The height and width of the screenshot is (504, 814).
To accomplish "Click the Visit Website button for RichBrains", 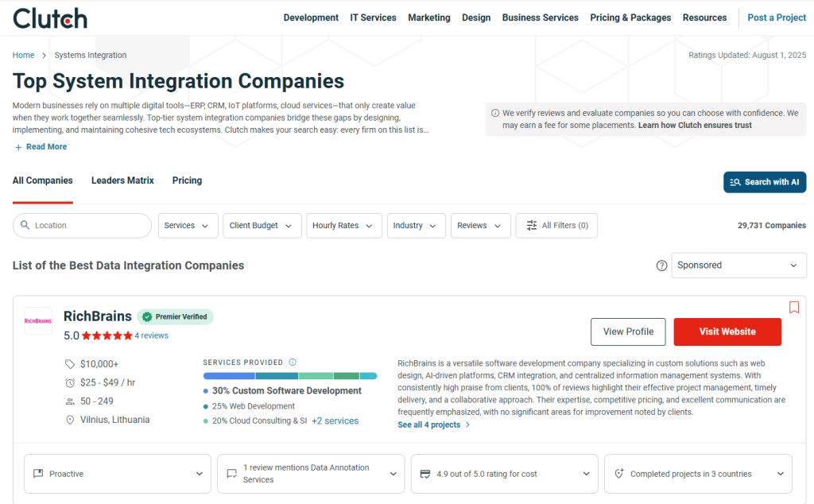I will [727, 331].
